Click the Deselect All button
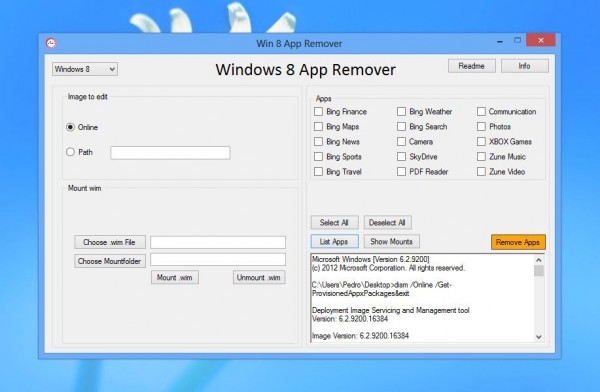The image size is (600, 392). (387, 222)
